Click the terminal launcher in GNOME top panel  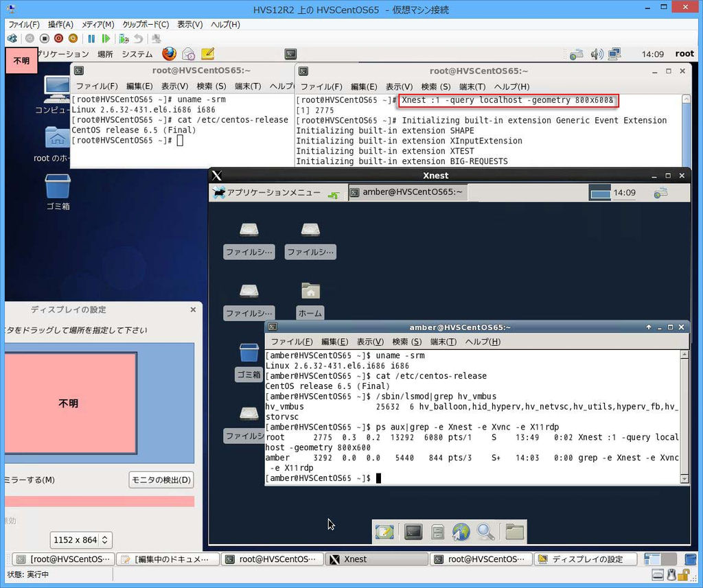(x=290, y=54)
